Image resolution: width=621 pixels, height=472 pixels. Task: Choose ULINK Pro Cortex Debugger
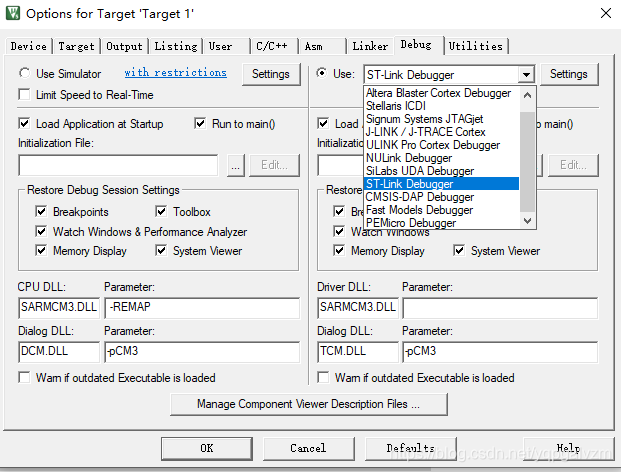point(441,145)
